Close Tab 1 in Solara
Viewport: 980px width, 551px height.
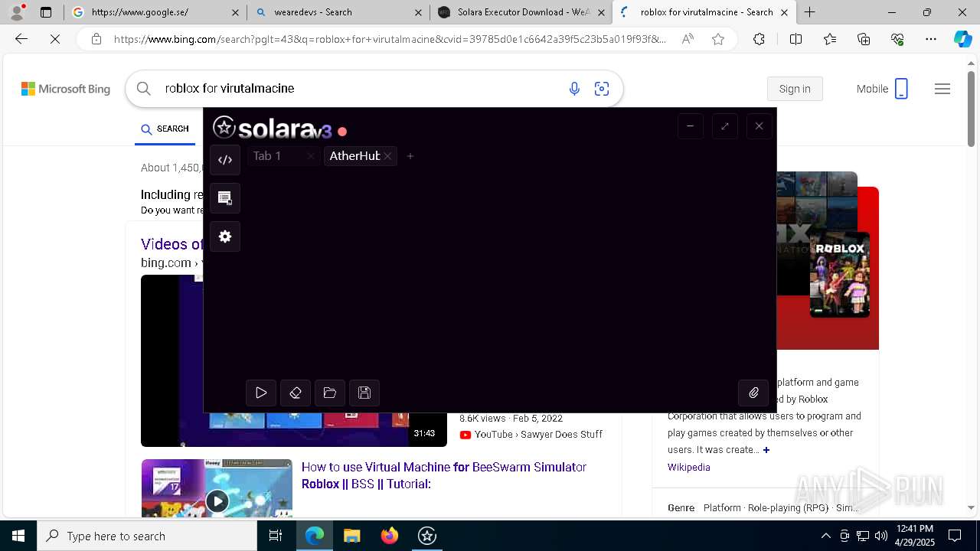(x=310, y=156)
